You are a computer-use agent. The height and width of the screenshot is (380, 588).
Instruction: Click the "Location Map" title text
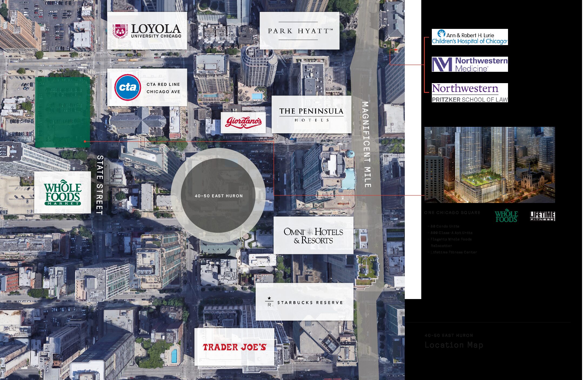454,345
